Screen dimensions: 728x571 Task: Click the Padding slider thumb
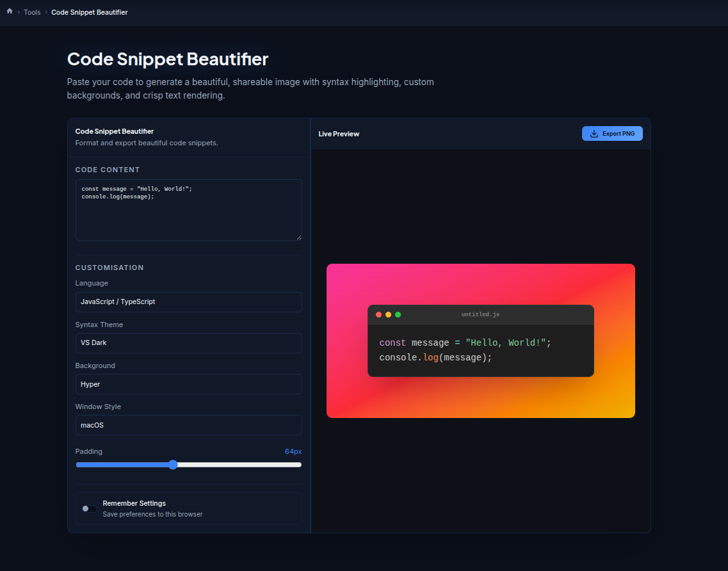[x=173, y=465]
